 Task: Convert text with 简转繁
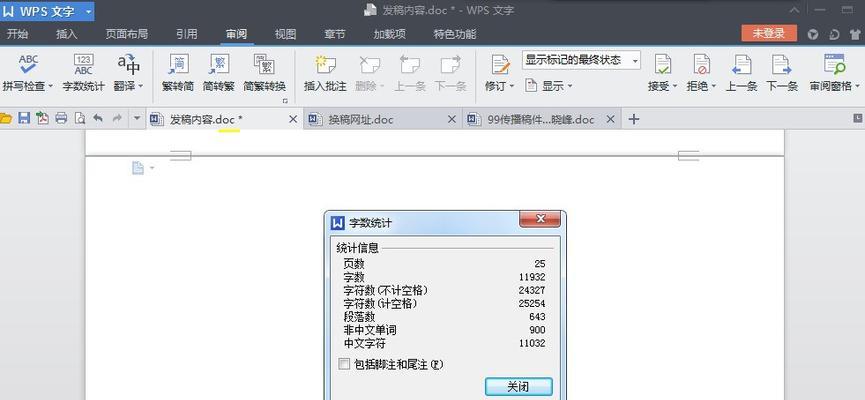point(218,73)
